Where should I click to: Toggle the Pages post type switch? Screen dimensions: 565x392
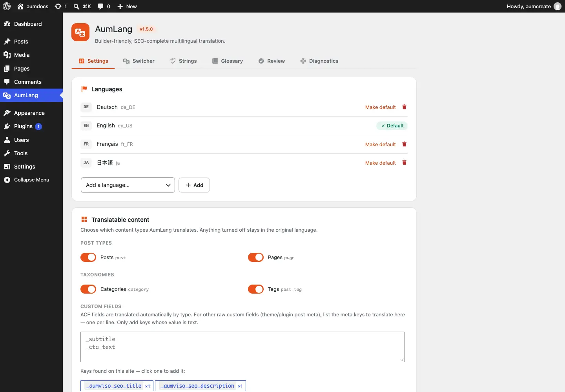(x=256, y=257)
